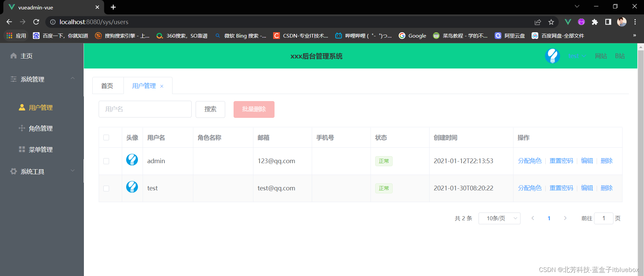Check the admin row checkbox
Screen dimensions: 644x276
(106, 161)
